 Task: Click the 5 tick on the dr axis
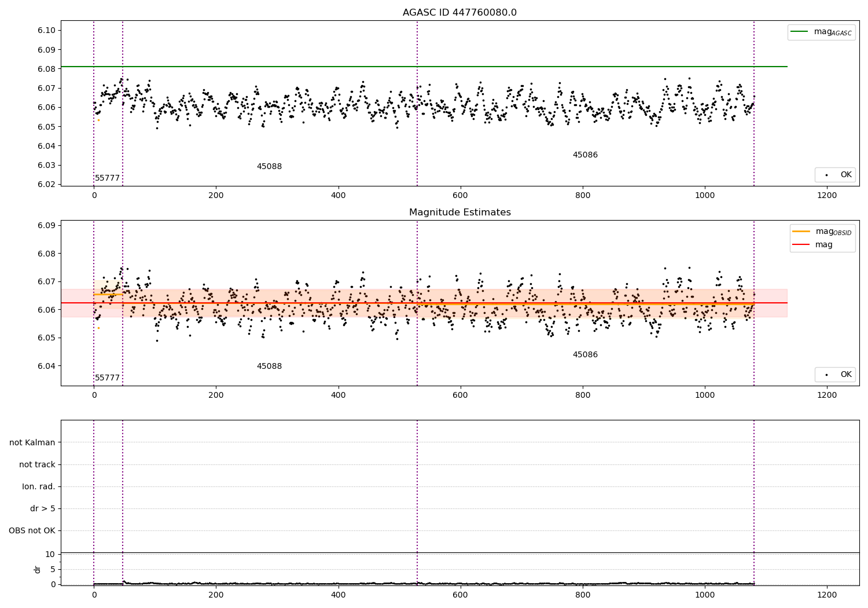[53, 569]
